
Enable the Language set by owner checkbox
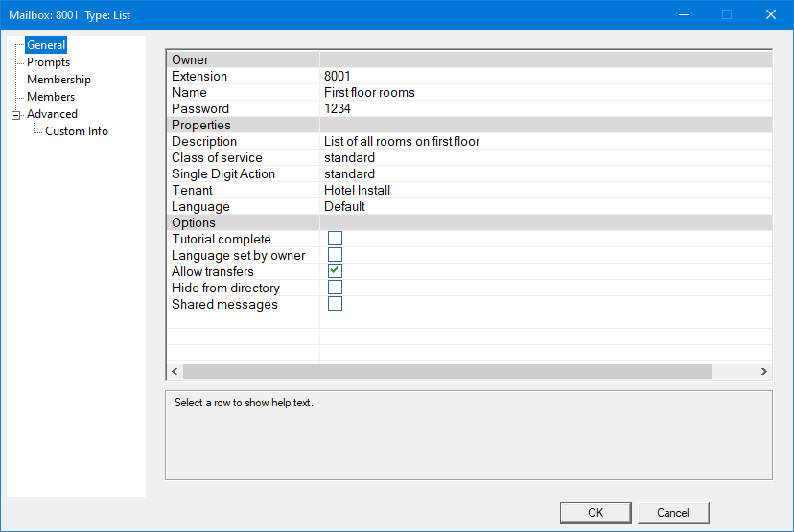(x=335, y=255)
